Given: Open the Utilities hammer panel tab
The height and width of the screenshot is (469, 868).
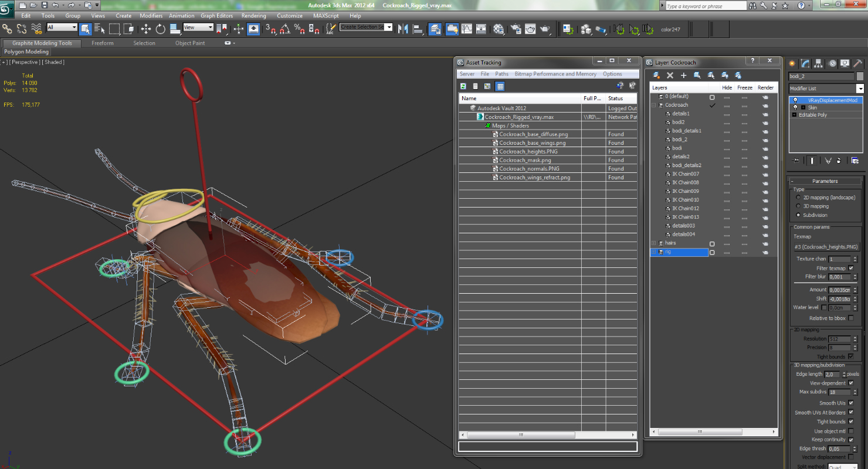Looking at the screenshot, I should click(x=857, y=63).
